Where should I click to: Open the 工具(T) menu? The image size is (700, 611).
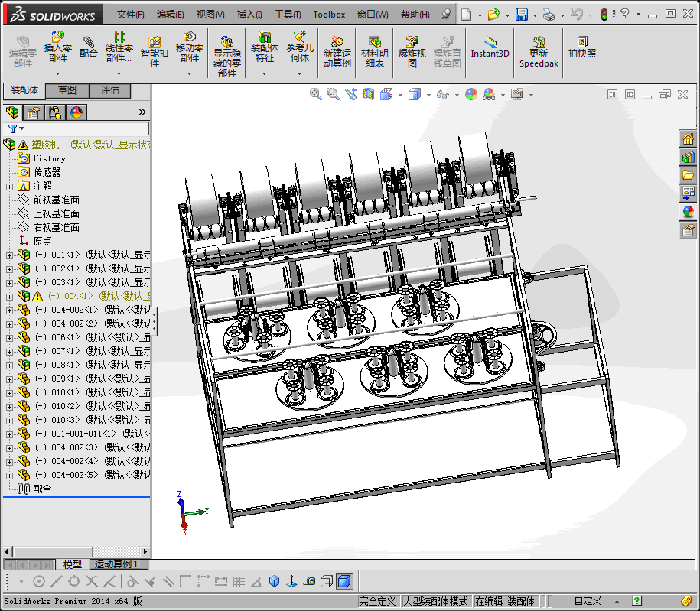coord(288,15)
